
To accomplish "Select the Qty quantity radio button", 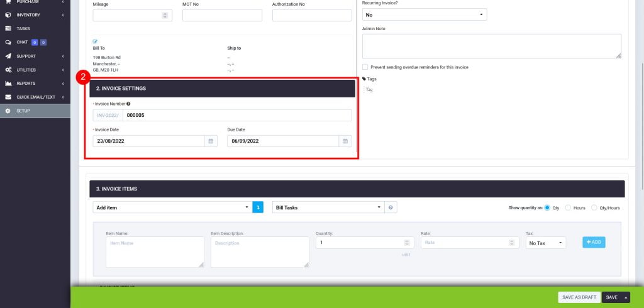I will pyautogui.click(x=547, y=208).
